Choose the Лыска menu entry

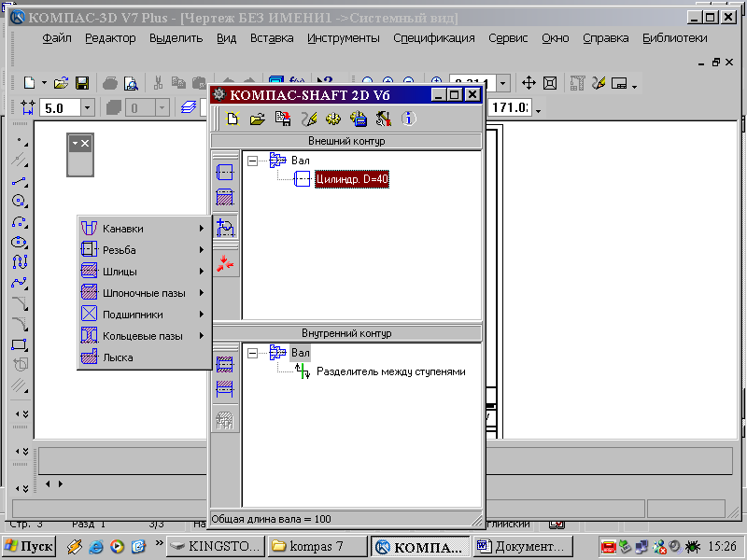(145, 357)
